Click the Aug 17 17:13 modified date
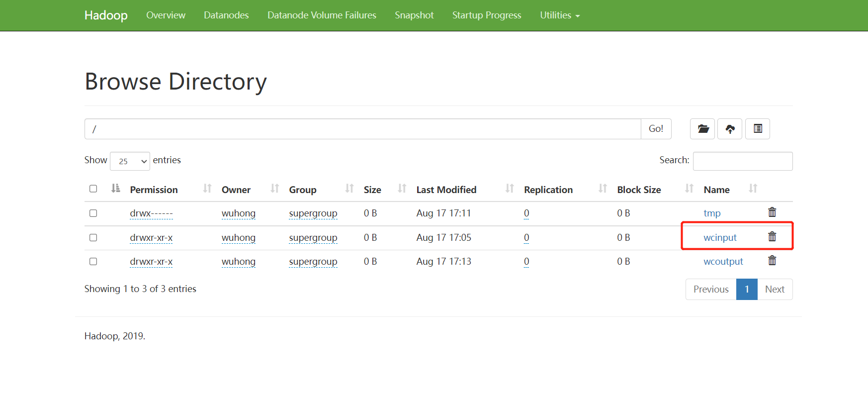Image resolution: width=868 pixels, height=403 pixels. point(443,261)
